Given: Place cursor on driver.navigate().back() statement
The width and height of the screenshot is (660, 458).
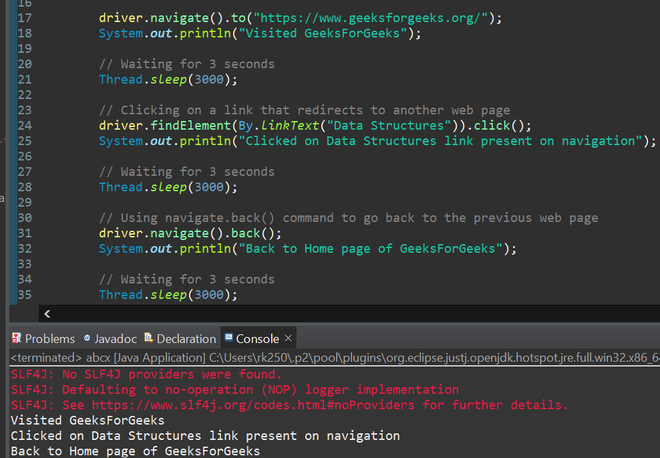Looking at the screenshot, I should click(x=190, y=233).
